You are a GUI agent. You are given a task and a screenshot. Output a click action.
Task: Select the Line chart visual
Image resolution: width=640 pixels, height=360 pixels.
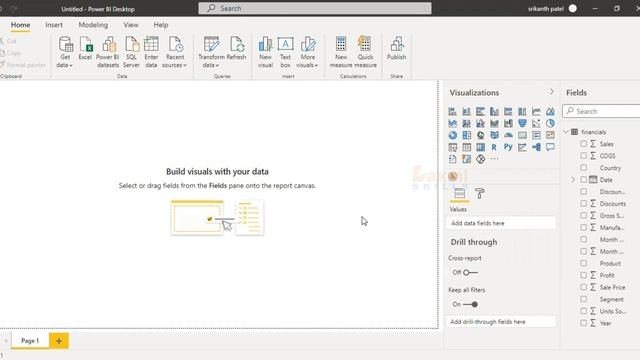(536, 111)
